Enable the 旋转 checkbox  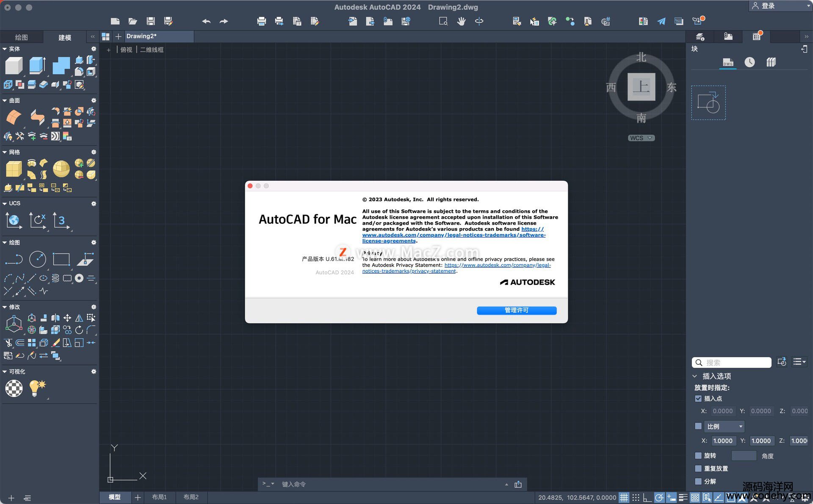[698, 456]
